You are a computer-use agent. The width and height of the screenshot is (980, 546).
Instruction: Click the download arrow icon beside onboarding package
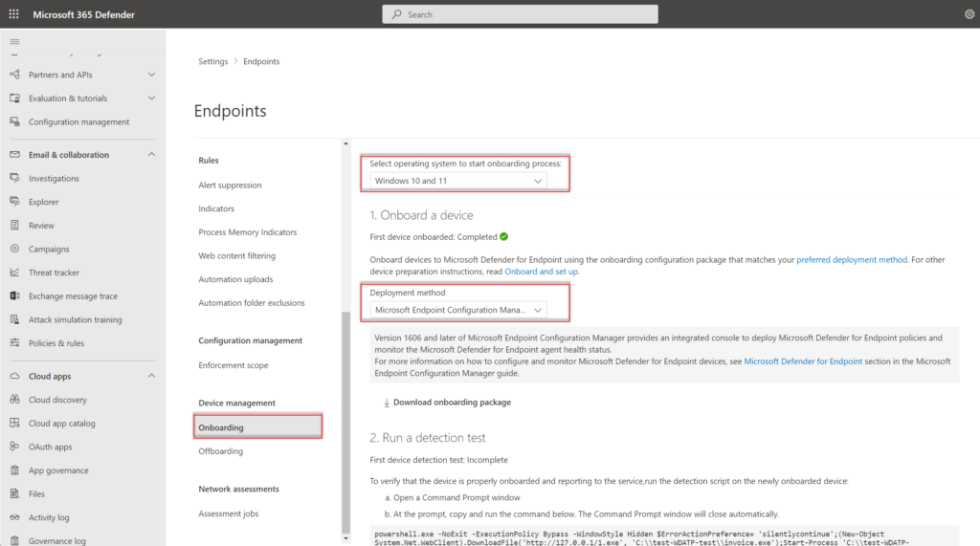tap(387, 403)
